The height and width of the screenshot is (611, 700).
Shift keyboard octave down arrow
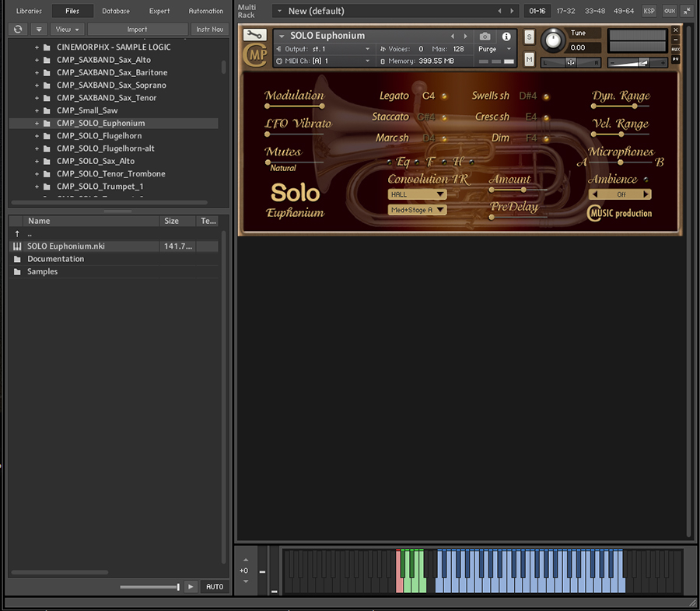pos(246,581)
